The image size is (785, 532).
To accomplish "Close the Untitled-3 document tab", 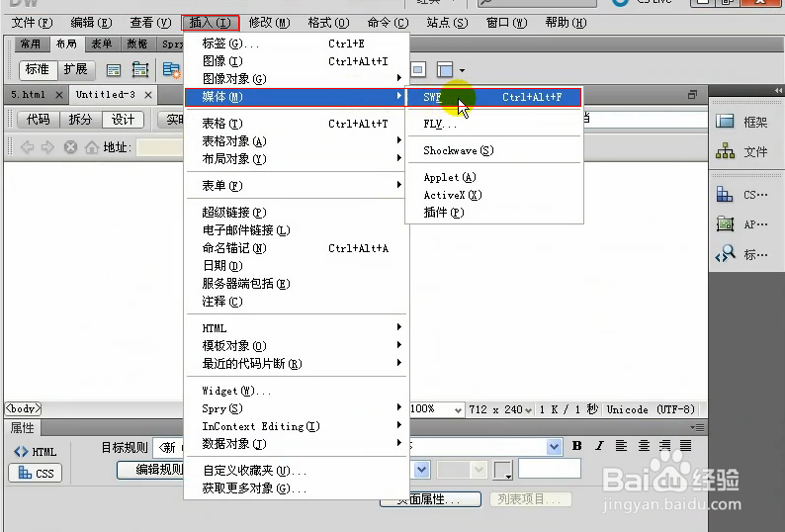I will coord(148,95).
